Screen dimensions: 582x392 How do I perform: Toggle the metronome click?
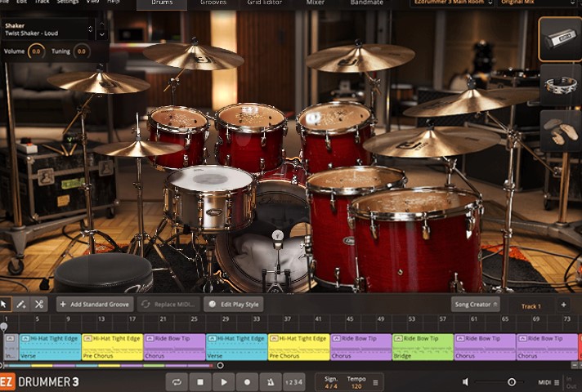point(271,381)
